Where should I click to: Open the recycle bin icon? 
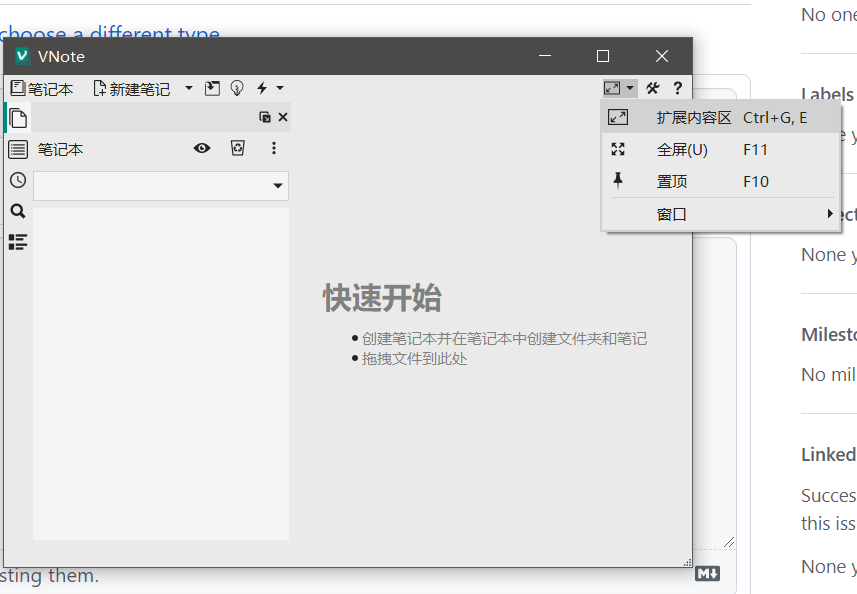[238, 148]
